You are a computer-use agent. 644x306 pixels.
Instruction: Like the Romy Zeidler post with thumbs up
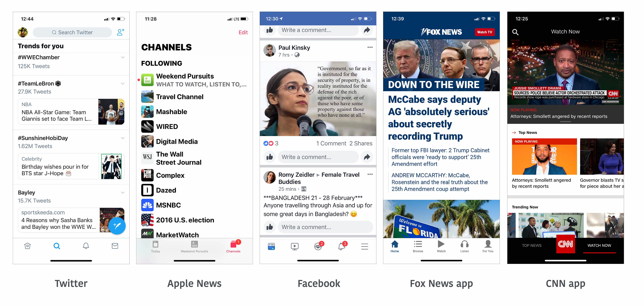point(270,227)
